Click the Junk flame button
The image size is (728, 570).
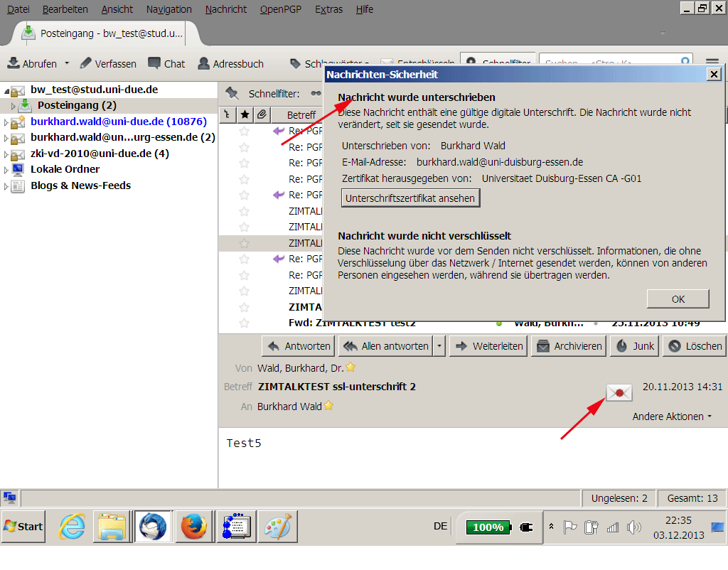[x=635, y=346]
